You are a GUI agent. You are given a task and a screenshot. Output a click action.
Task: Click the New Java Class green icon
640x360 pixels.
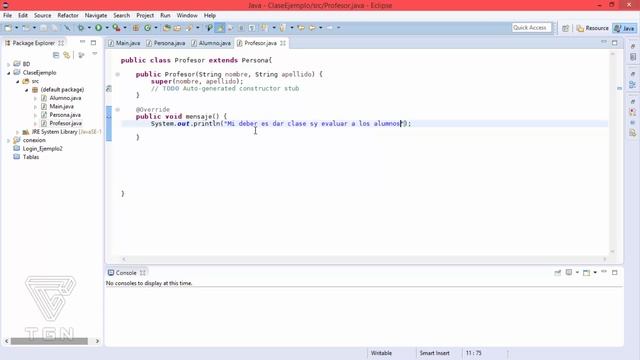click(x=147, y=28)
